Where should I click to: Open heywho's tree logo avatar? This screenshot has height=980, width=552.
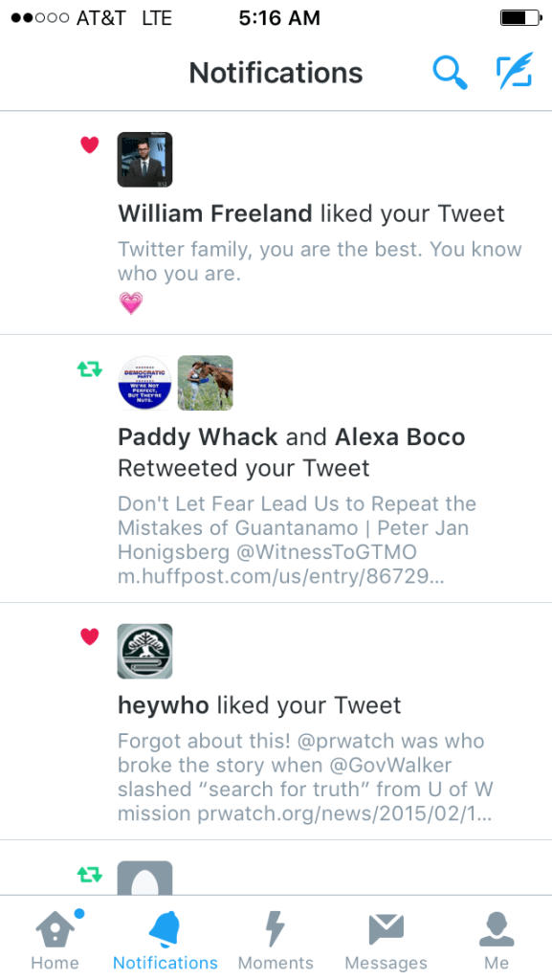(x=144, y=651)
